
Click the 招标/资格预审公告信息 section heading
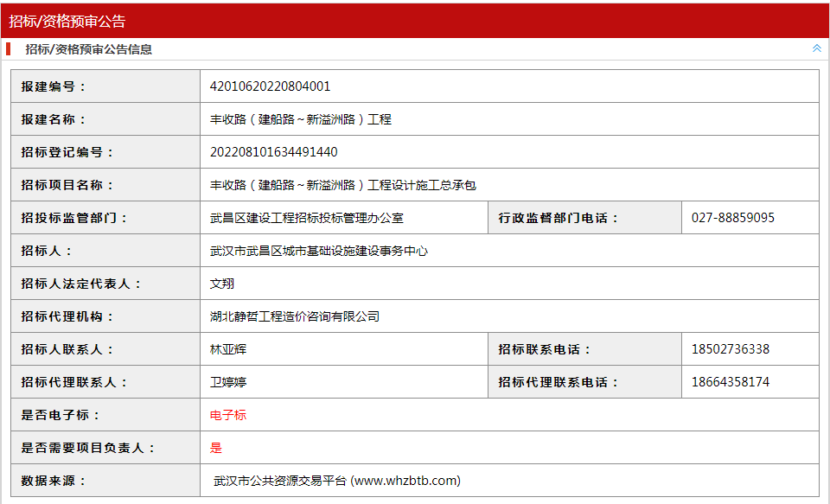[x=88, y=49]
